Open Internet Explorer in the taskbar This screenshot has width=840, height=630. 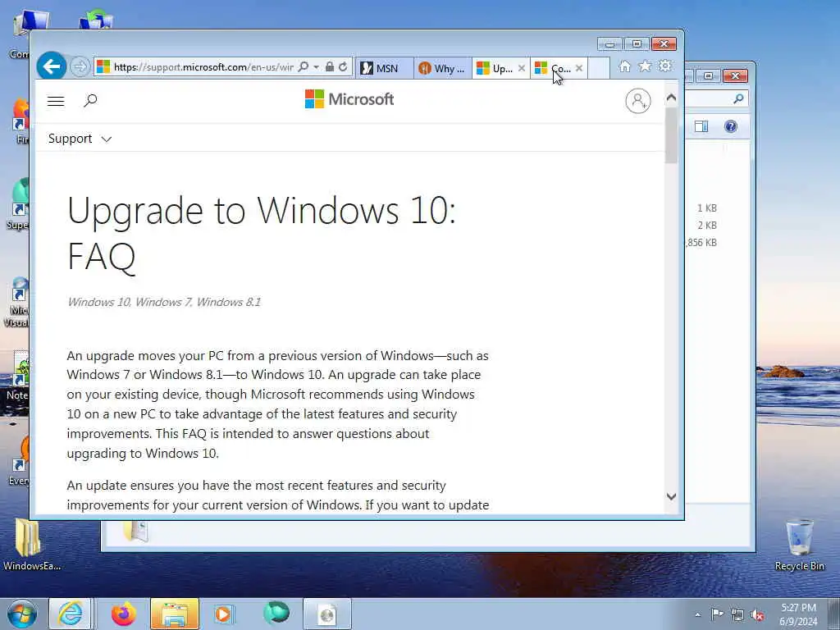tap(71, 614)
